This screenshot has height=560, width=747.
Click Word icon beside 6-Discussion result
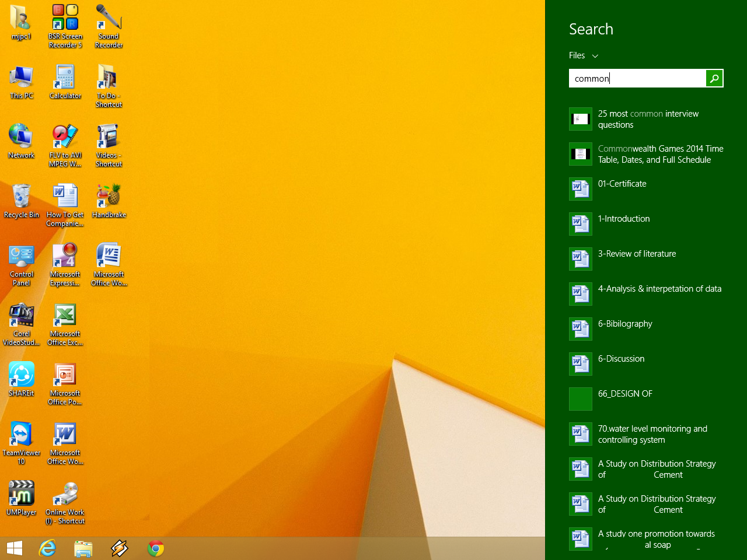(581, 364)
